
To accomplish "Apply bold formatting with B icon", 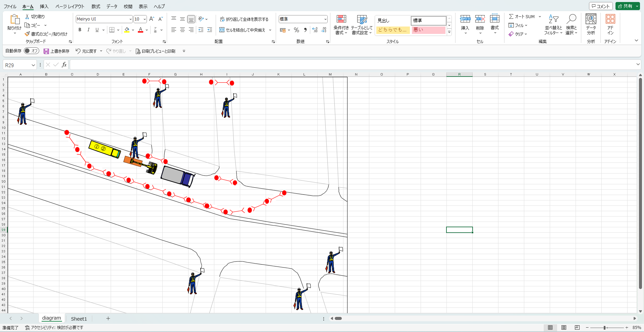I will [80, 30].
